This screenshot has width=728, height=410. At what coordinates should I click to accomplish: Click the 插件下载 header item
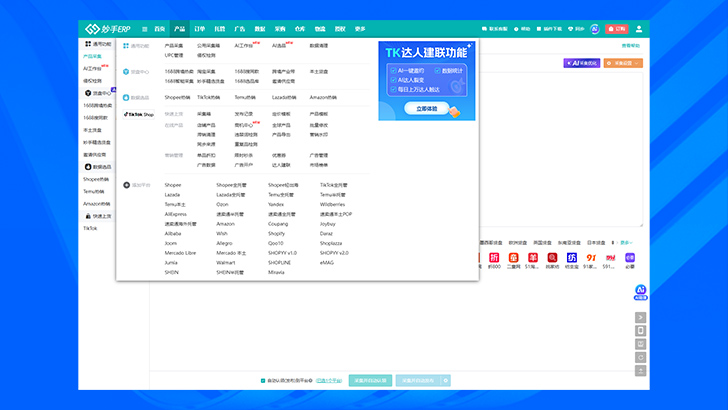coord(549,29)
